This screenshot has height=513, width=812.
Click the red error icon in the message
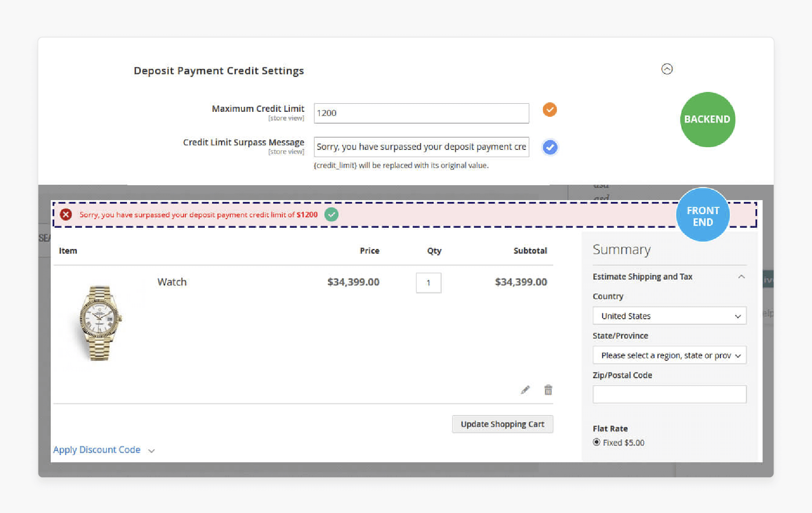(66, 215)
